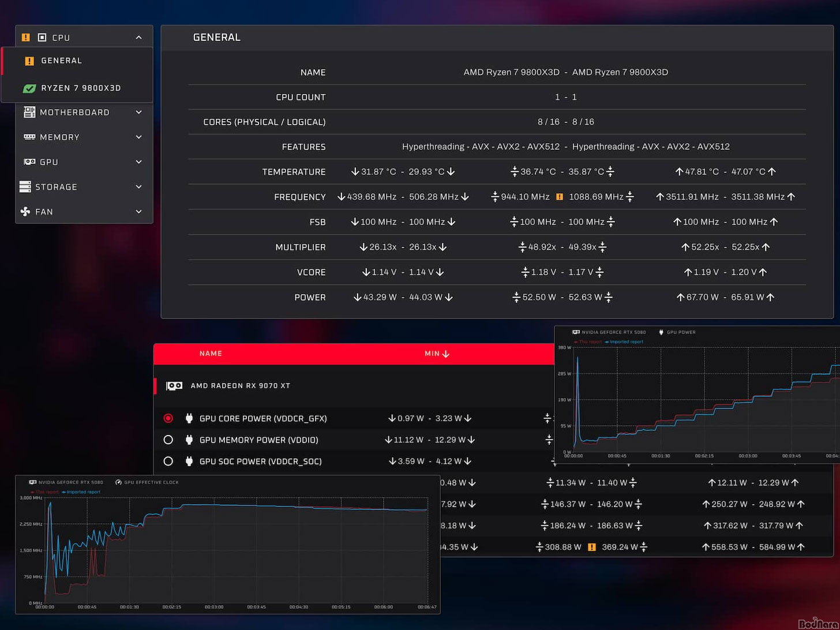Click the GPU Effective Clock chart area
This screenshot has height=630, width=840.
click(x=237, y=548)
